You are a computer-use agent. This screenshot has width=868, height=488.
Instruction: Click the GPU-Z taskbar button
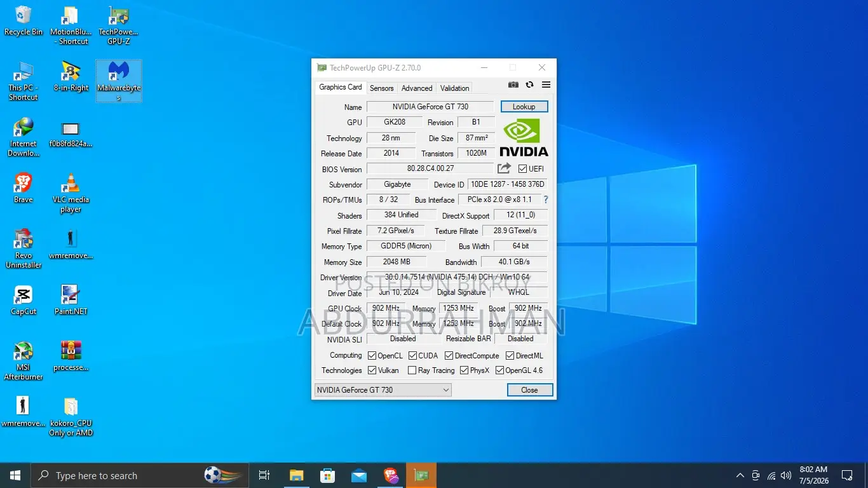(421, 475)
